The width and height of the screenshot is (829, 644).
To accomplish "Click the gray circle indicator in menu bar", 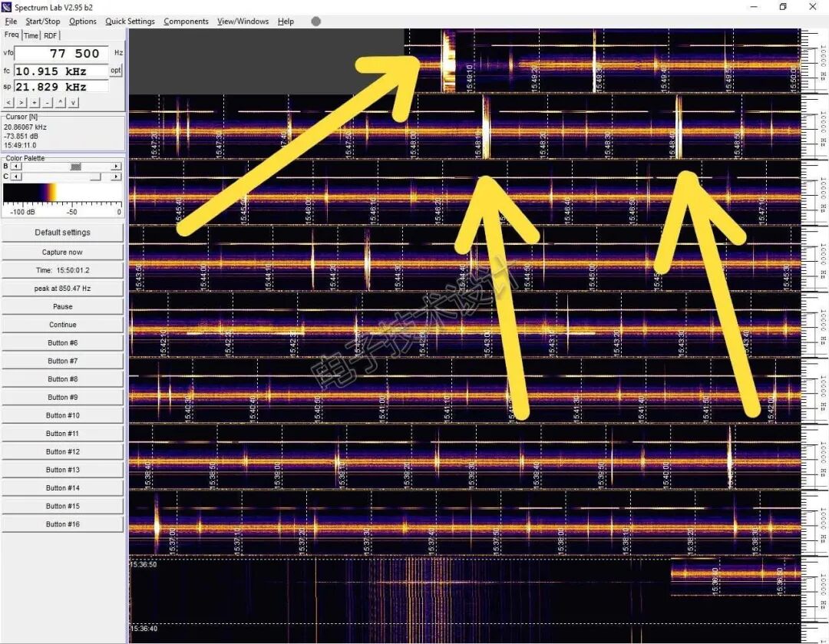I will (x=316, y=21).
